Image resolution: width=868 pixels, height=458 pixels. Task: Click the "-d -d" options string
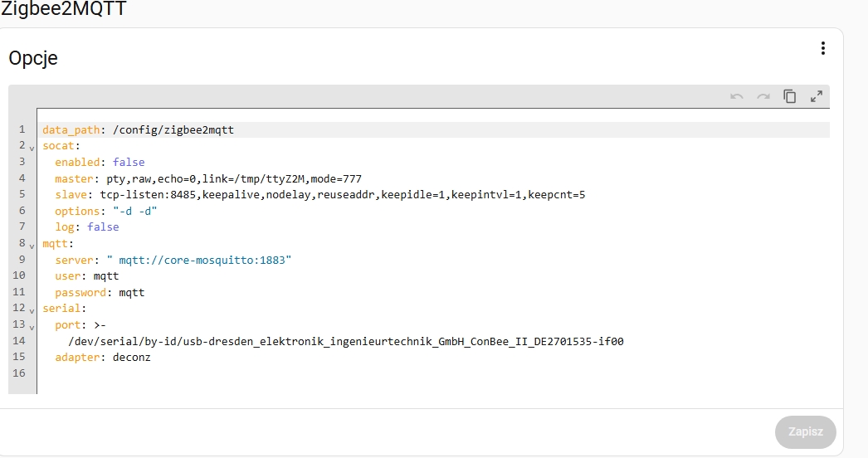coord(135,212)
